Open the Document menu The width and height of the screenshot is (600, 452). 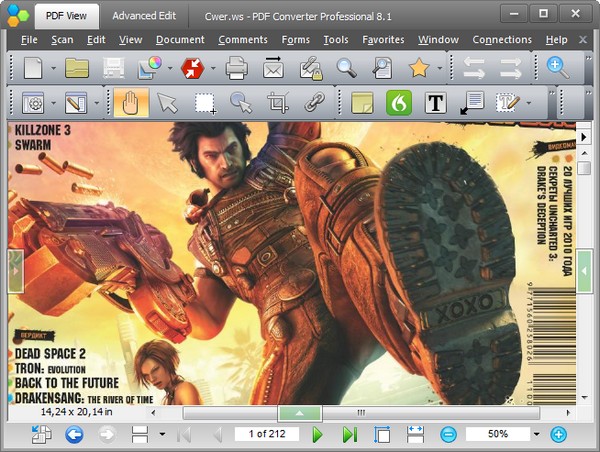click(x=180, y=40)
